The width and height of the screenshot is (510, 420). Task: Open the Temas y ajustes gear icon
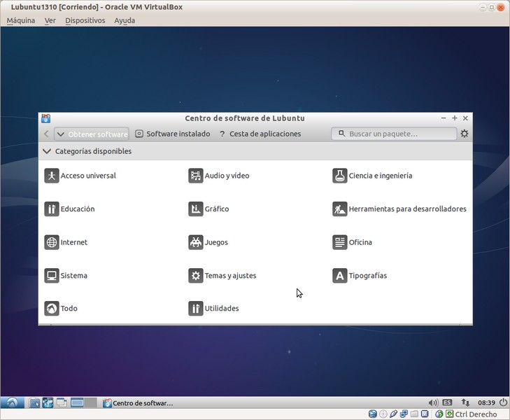tap(195, 276)
